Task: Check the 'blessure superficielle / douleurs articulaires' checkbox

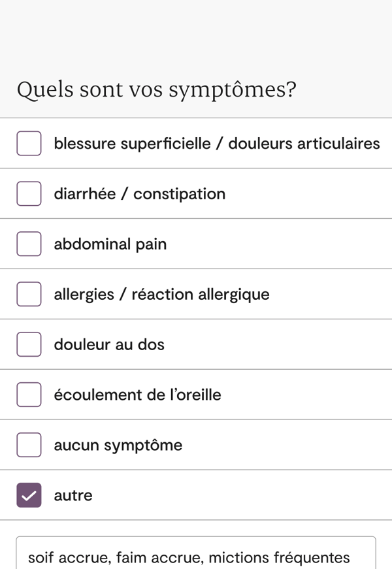Action: click(x=29, y=143)
